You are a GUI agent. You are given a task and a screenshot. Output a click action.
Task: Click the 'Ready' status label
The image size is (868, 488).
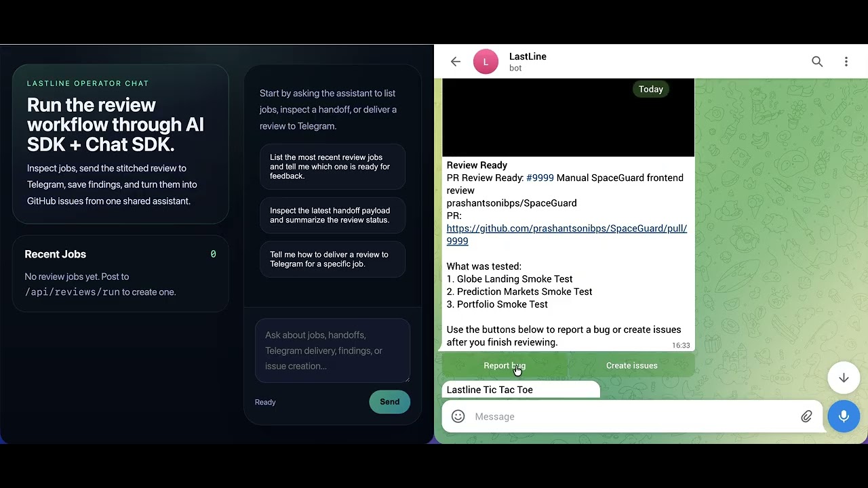tap(265, 402)
